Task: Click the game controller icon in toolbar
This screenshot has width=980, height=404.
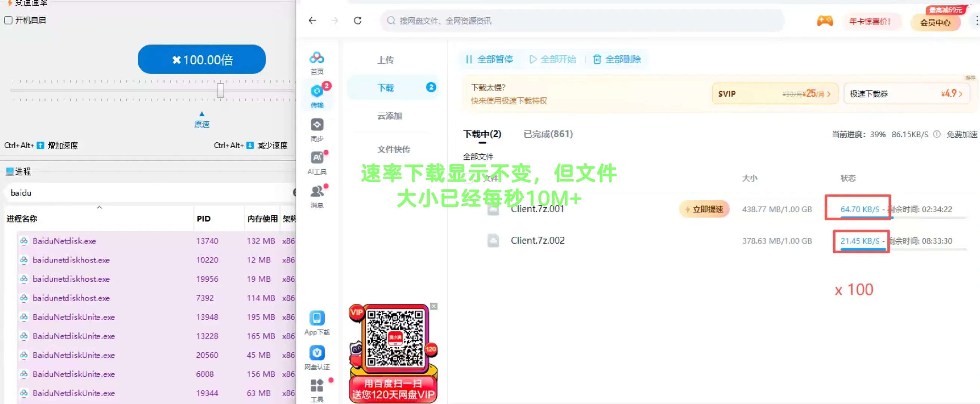Action: click(x=825, y=21)
